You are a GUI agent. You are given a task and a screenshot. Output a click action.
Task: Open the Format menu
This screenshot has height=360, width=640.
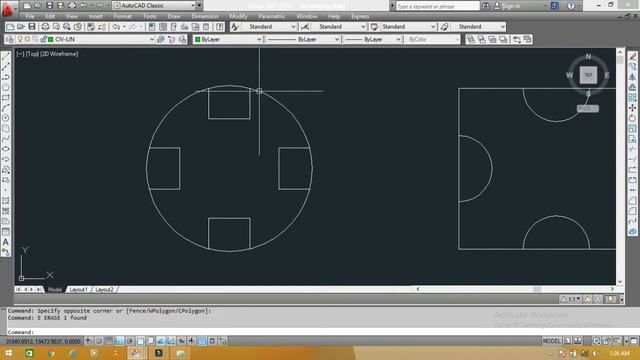[122, 16]
